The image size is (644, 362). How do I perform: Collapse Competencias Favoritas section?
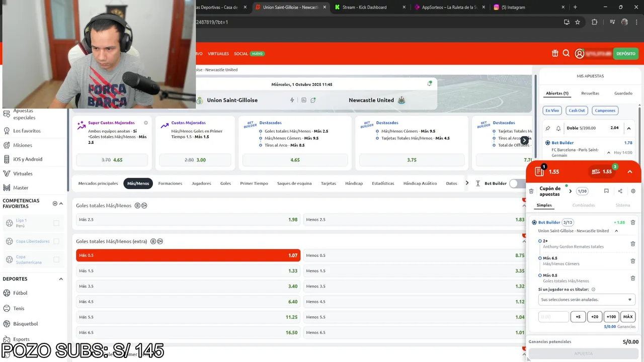(x=61, y=204)
